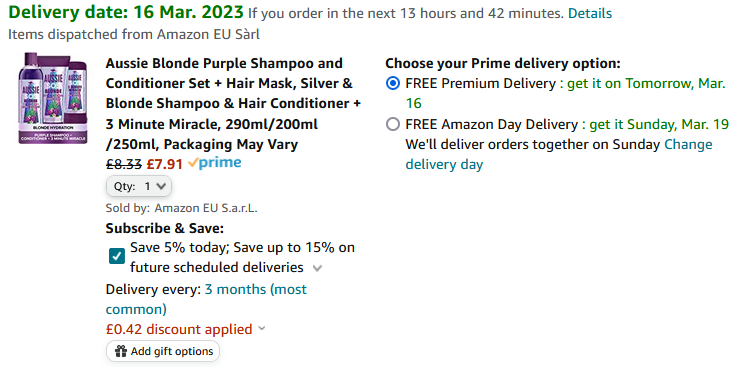Click the Prime logo next to price
The width and height of the screenshot is (744, 367).
[x=214, y=163]
